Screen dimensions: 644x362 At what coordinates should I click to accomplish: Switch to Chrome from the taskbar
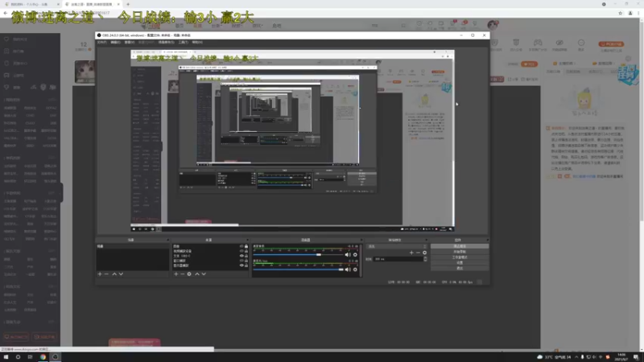tap(43, 357)
